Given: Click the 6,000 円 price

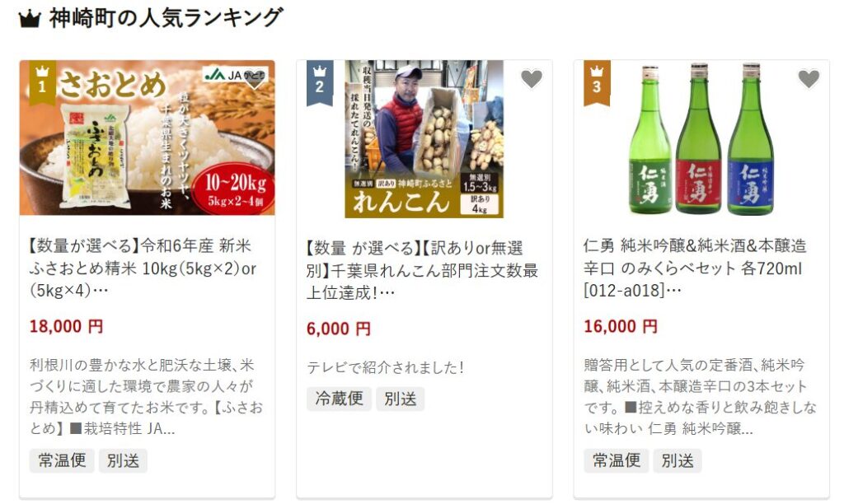Looking at the screenshot, I should [x=339, y=328].
